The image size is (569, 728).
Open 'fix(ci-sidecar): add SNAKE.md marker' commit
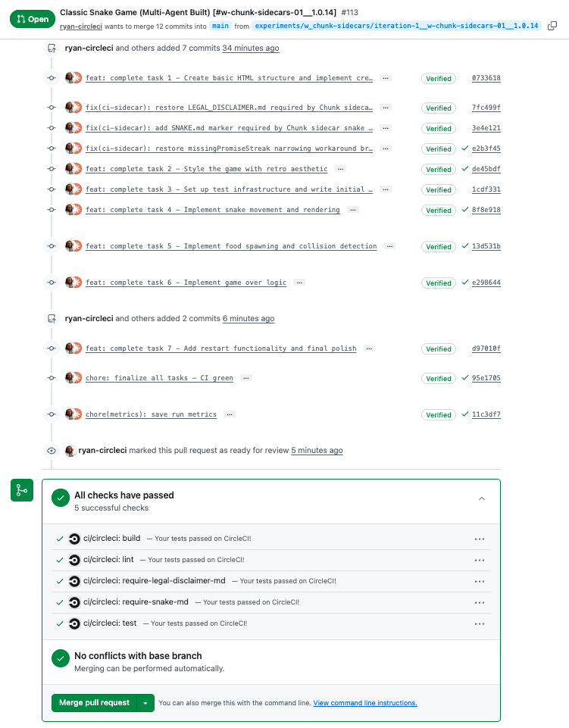click(229, 128)
